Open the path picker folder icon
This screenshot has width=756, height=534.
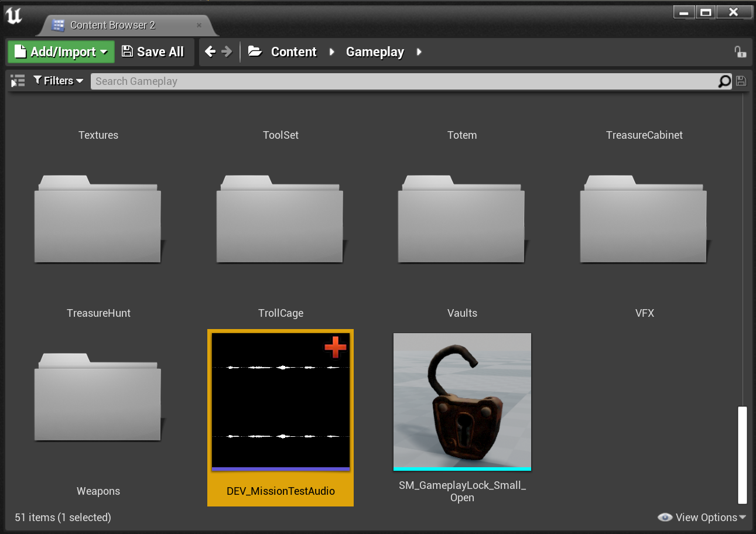(255, 52)
